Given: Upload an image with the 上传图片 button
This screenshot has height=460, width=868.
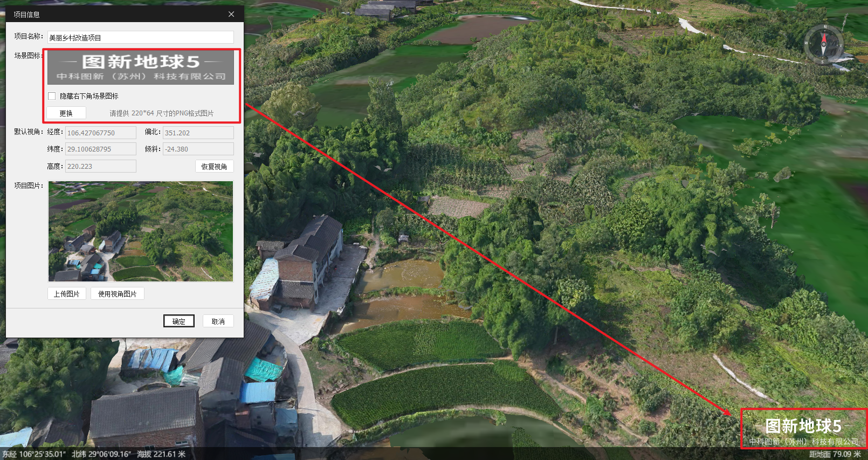Looking at the screenshot, I should click(67, 294).
